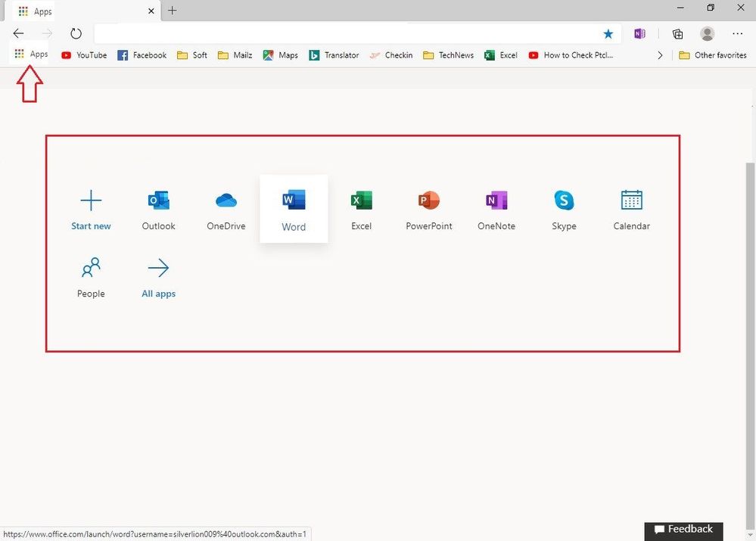
Task: Open the Outlook app tile
Action: point(159,209)
